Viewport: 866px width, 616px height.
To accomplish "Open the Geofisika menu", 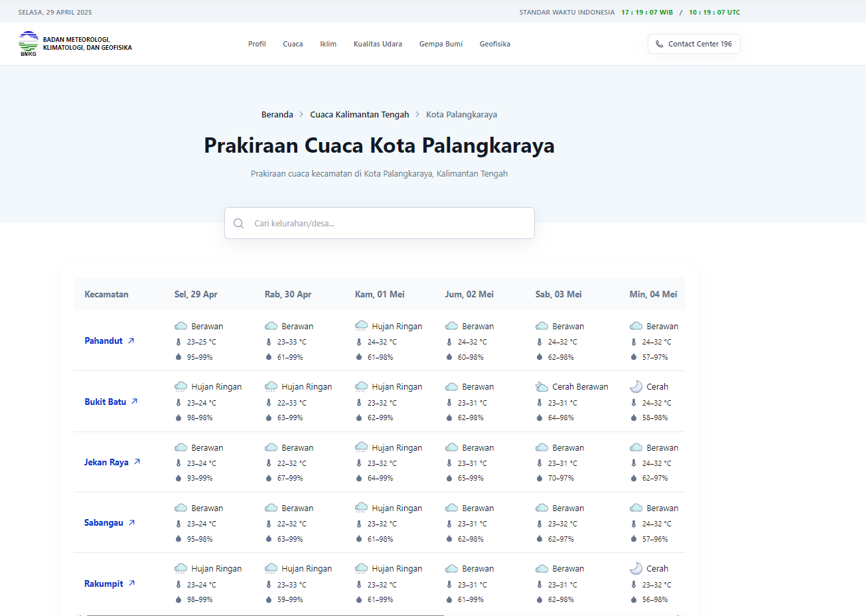I will point(494,44).
